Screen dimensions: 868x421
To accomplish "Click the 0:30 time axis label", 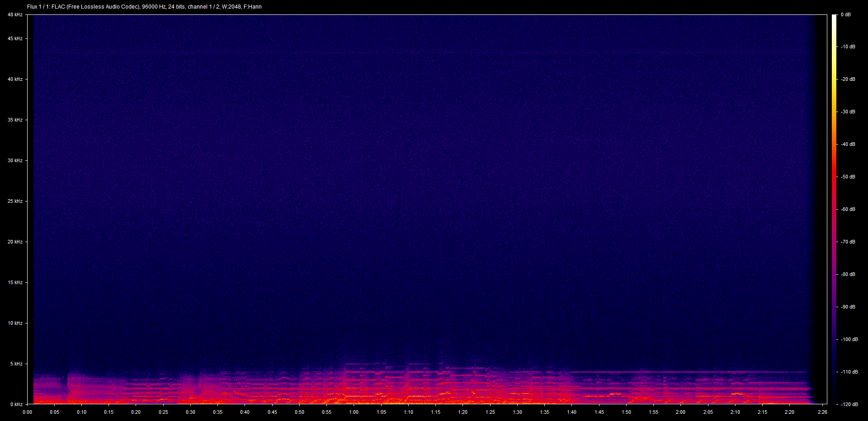I will pyautogui.click(x=190, y=412).
